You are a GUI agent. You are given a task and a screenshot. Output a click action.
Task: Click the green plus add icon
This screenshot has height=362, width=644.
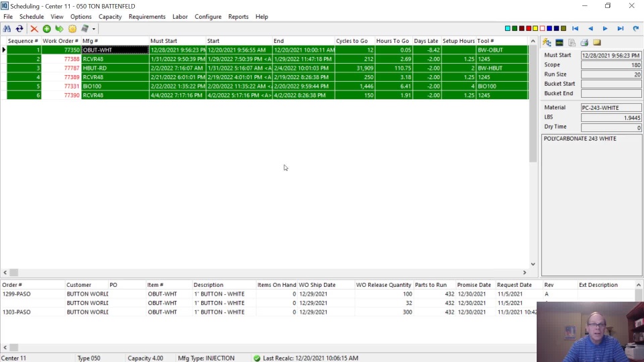click(47, 29)
